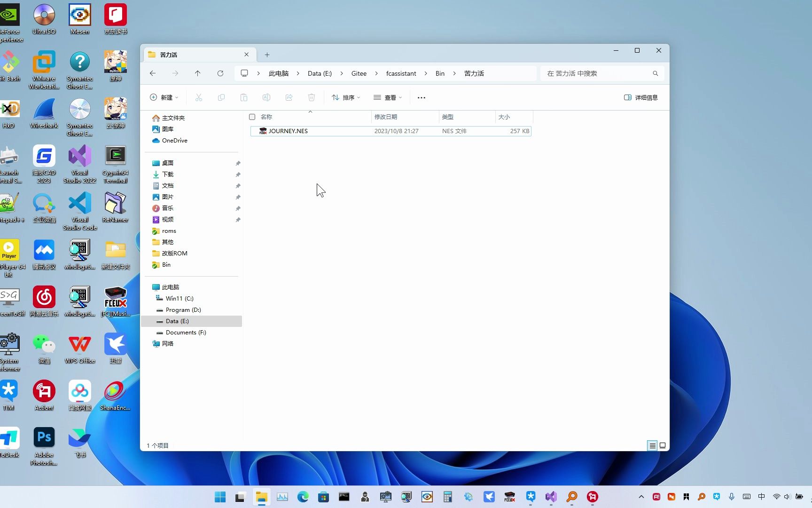The width and height of the screenshot is (812, 508).
Task: Click the Gitee breadcrumb
Action: (x=359, y=73)
